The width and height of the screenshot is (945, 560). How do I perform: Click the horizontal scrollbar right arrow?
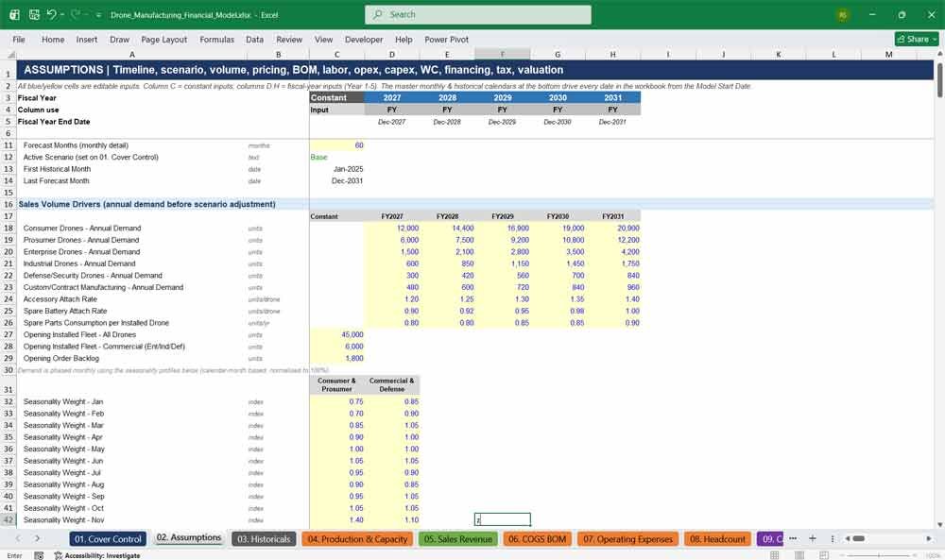click(x=929, y=538)
